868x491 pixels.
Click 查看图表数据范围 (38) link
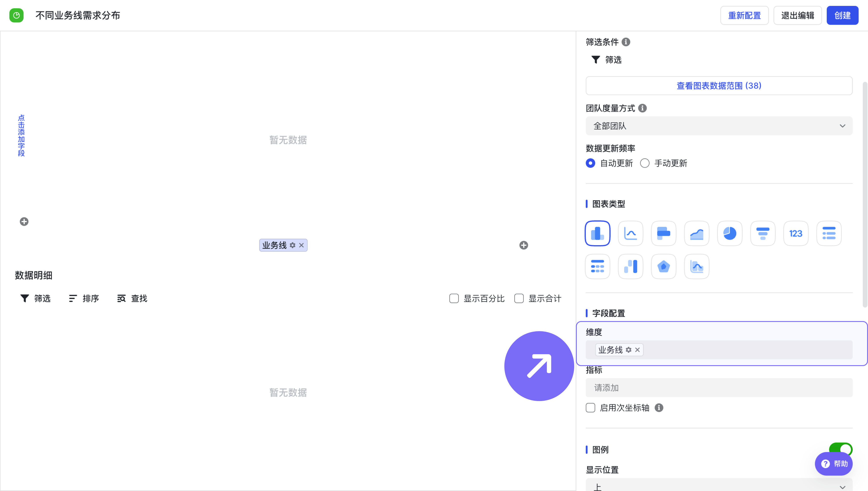pyautogui.click(x=719, y=86)
